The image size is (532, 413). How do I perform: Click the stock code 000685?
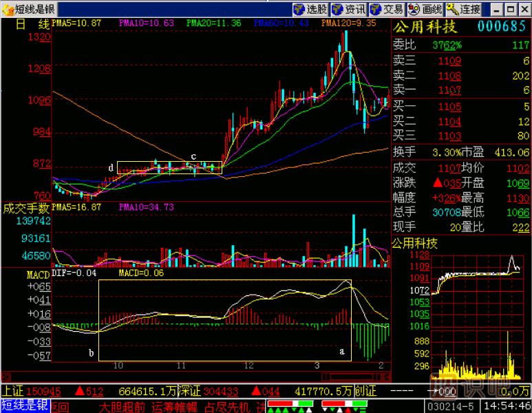point(502,28)
